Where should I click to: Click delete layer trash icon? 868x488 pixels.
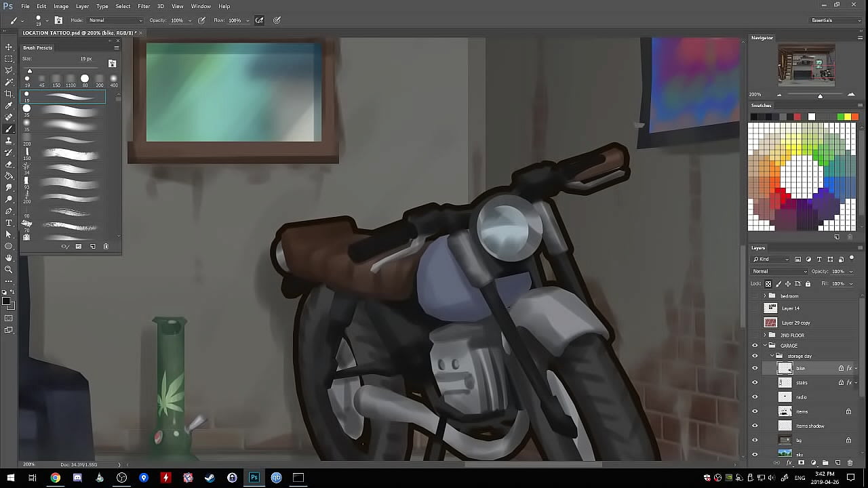850,463
